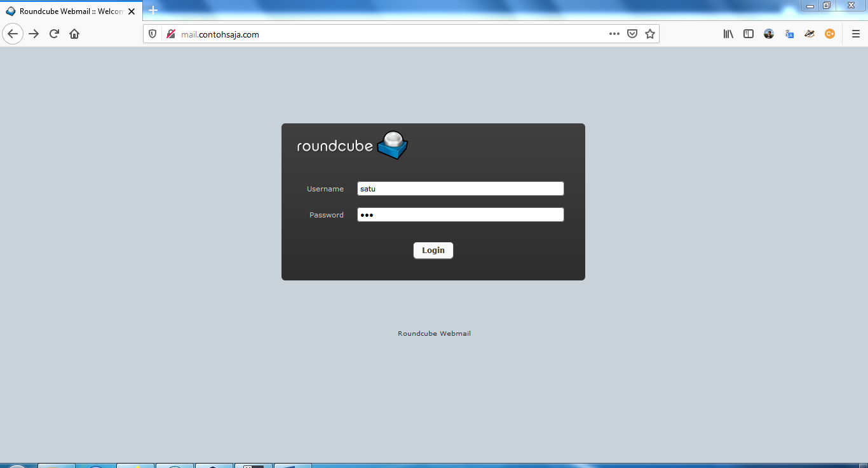Click the Password input field
Screen dimensions: 868x468
[460, 215]
